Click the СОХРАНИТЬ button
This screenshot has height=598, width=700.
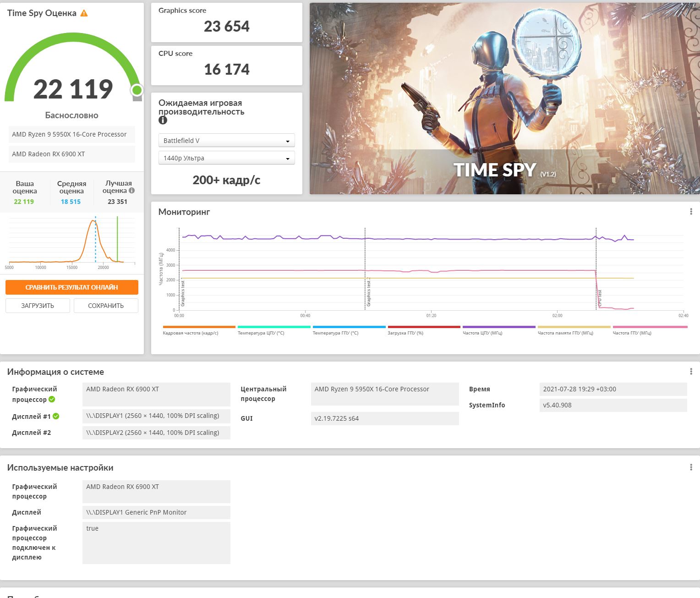106,306
